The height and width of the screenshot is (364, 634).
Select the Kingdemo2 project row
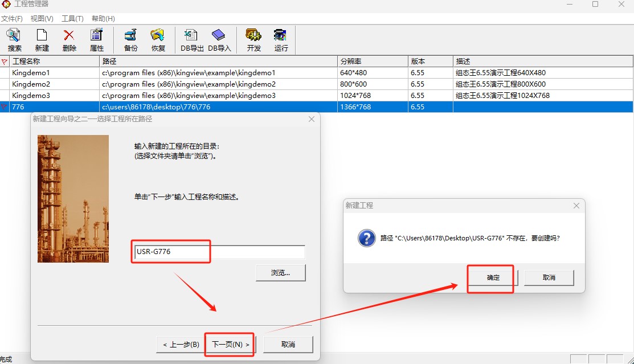tap(31, 84)
